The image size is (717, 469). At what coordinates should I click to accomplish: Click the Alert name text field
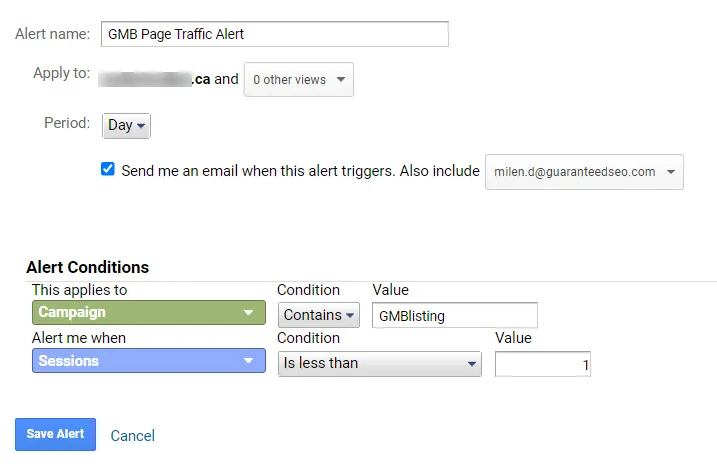coord(274,34)
